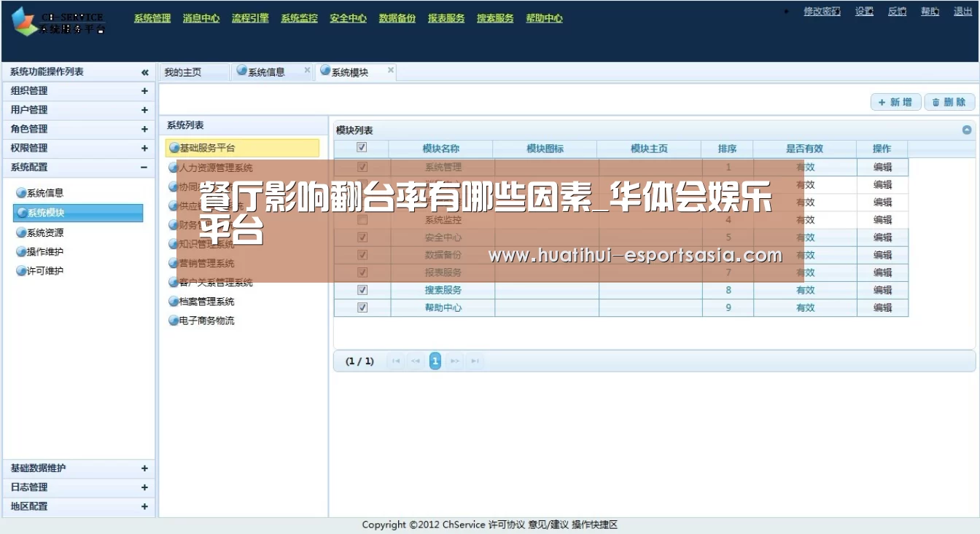The image size is (980, 534).
Task: Expand the 角色管理 section
Action: point(144,129)
